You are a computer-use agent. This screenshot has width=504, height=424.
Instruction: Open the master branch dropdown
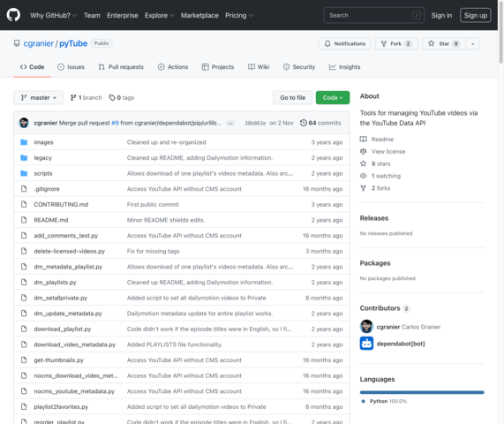pos(38,97)
